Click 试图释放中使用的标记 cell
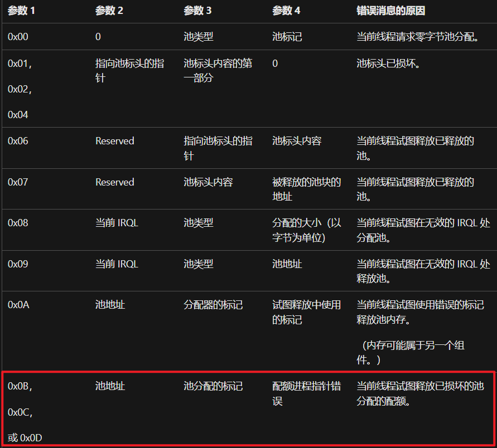Viewport: 497px width, 448px height. pyautogui.click(x=306, y=312)
